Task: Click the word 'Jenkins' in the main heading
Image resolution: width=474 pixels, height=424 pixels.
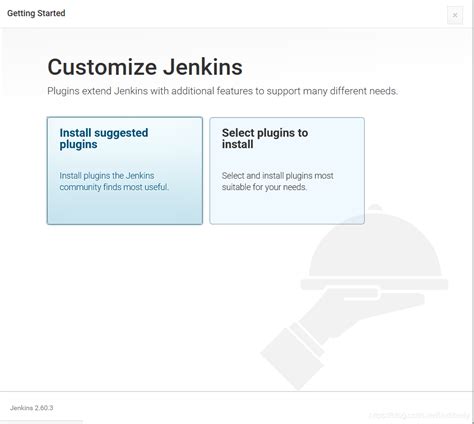Action: tap(203, 67)
